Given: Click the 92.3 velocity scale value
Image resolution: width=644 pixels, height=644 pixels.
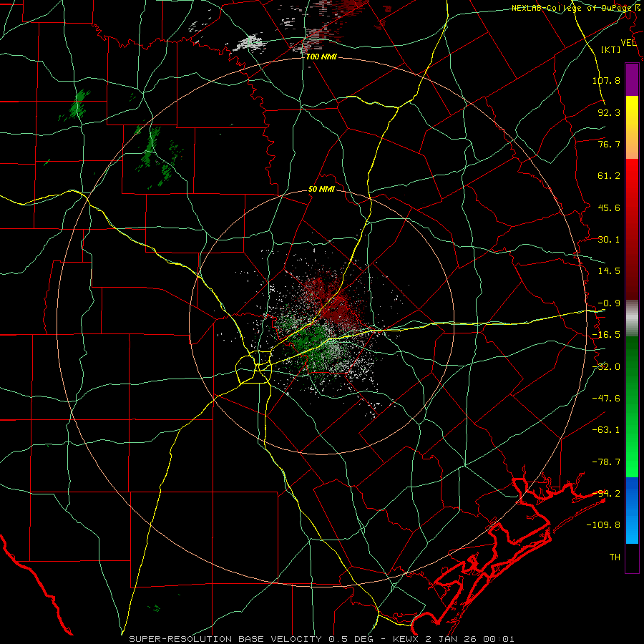Looking at the screenshot, I should [x=609, y=112].
